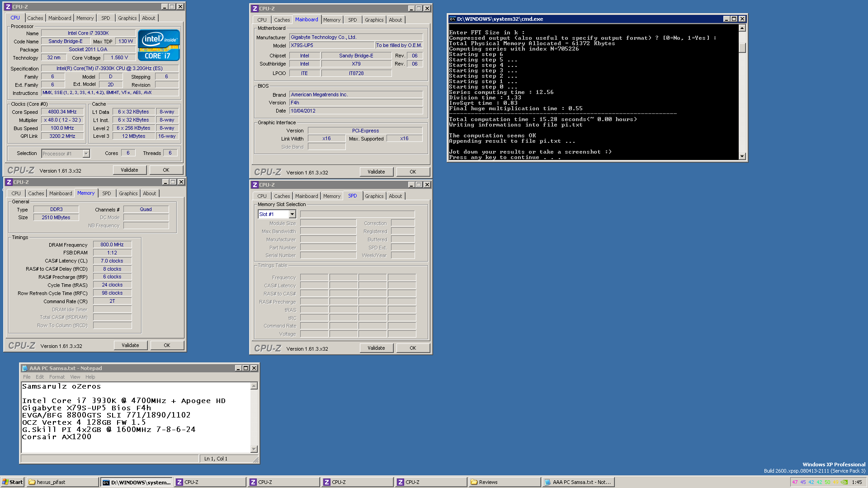The height and width of the screenshot is (488, 868).
Task: Minimize the Memory CPU-Z window
Action: [x=165, y=182]
